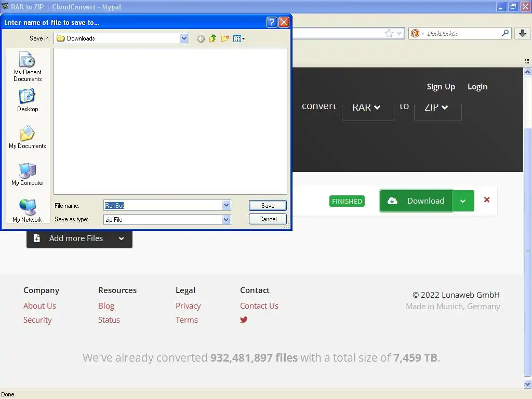Click the go back folder icon
Screen dimensions: 532x399
click(x=201, y=38)
